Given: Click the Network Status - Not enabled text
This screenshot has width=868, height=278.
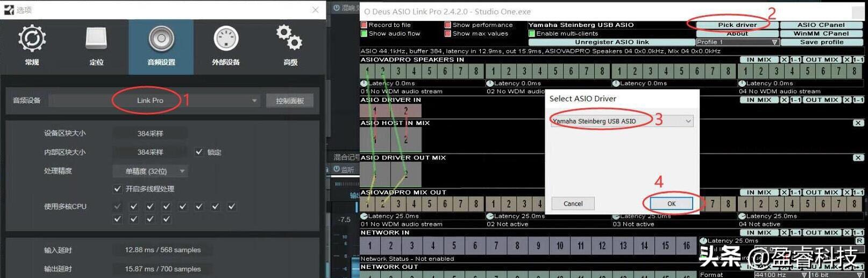Looking at the screenshot, I should [407, 259].
